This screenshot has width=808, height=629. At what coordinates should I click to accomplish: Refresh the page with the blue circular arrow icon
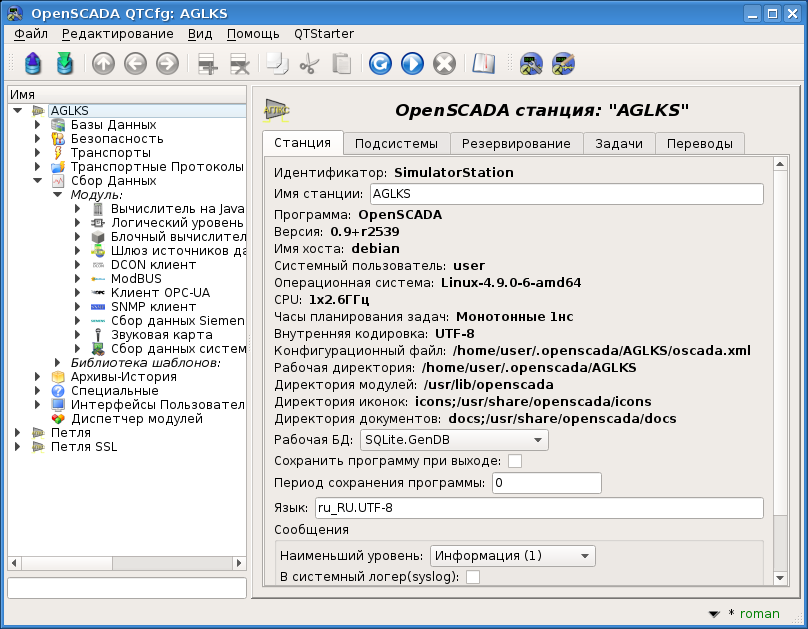pyautogui.click(x=380, y=64)
